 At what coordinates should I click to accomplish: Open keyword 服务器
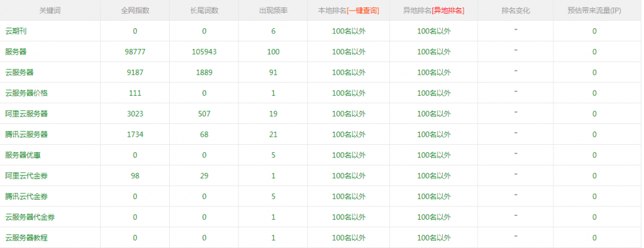(x=16, y=52)
